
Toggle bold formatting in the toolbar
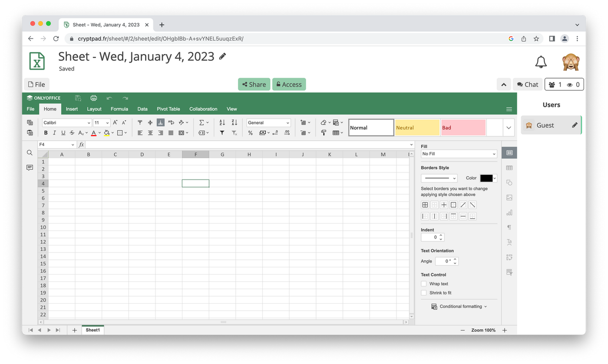coord(46,133)
